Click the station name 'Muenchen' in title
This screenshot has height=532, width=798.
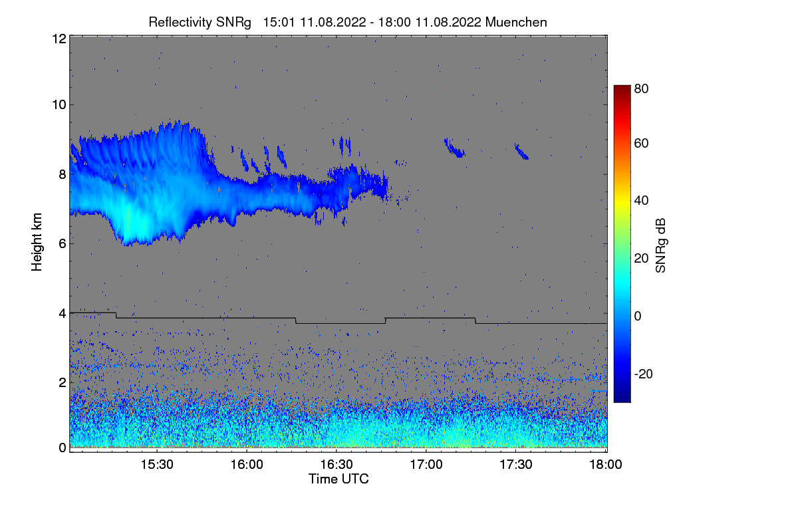point(516,22)
